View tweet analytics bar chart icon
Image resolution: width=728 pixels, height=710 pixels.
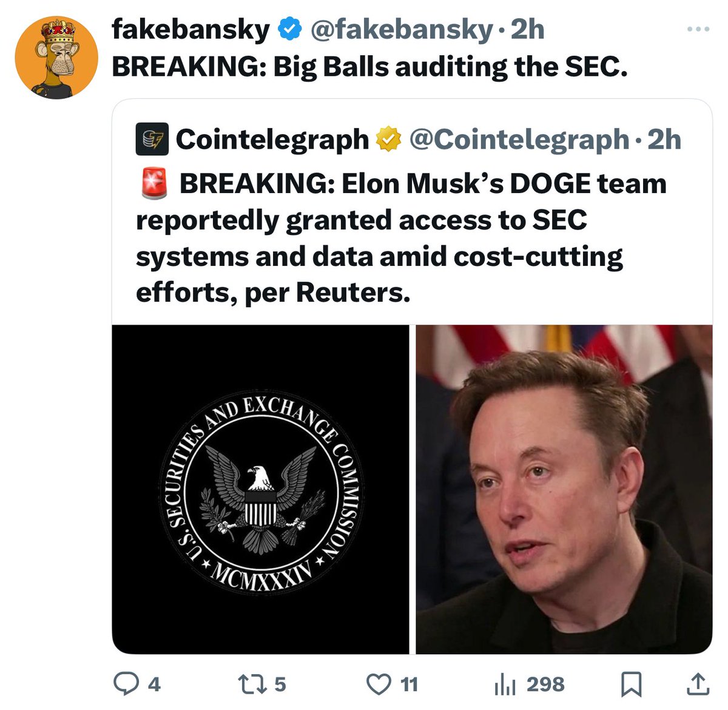coord(505,685)
